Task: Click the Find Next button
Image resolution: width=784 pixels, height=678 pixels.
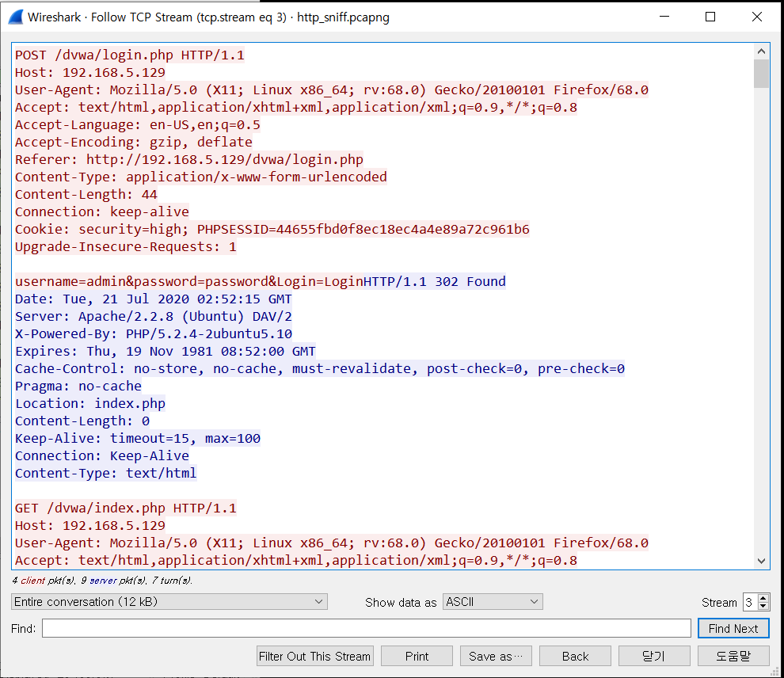Action: (733, 628)
